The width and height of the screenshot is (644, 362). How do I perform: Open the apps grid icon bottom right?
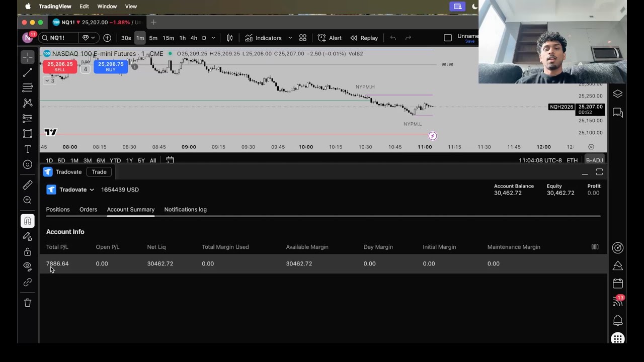coord(618,338)
